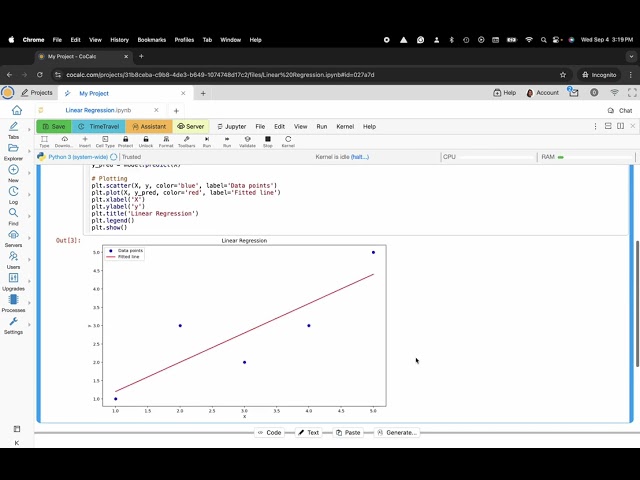The height and width of the screenshot is (480, 640).
Task: Open the notebook Help menu beside Kernel
Action: tap(369, 127)
